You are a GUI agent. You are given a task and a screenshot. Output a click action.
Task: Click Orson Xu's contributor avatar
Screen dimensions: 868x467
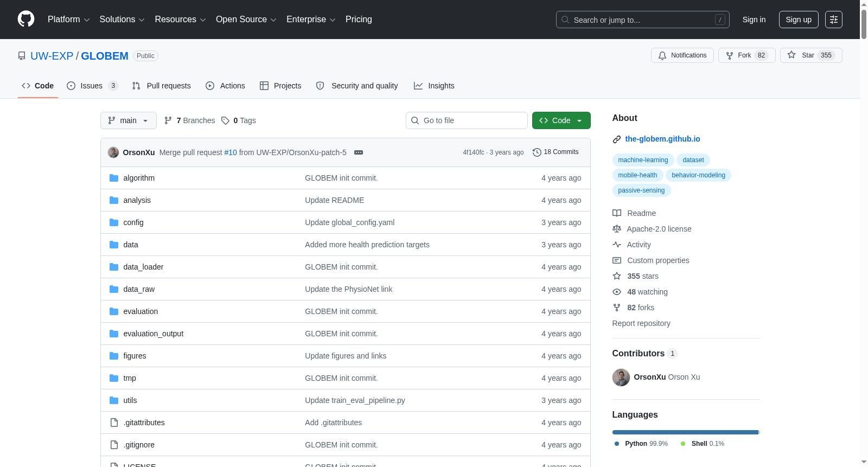tap(621, 378)
